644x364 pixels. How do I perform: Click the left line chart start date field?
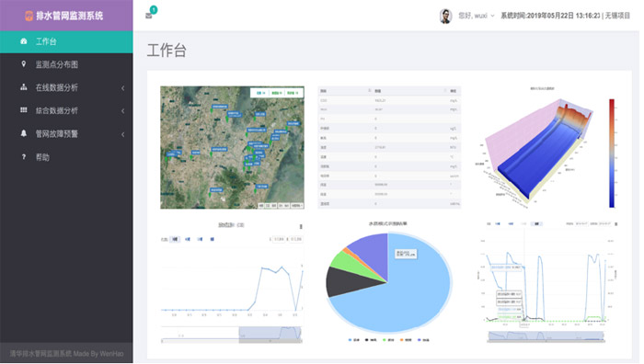[x=279, y=239]
